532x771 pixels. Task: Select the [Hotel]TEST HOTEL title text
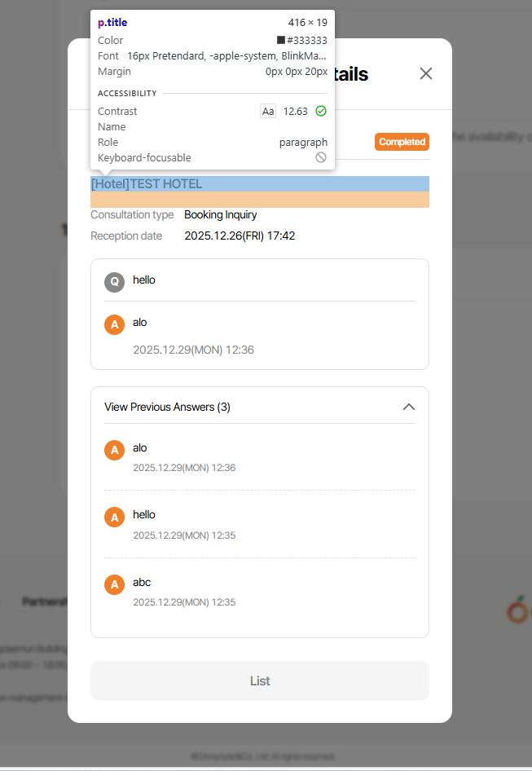(147, 184)
